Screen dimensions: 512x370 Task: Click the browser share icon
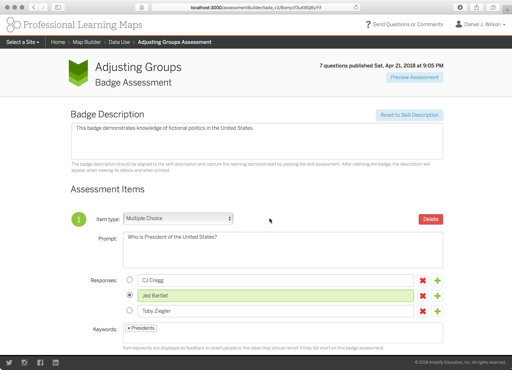(x=477, y=7)
